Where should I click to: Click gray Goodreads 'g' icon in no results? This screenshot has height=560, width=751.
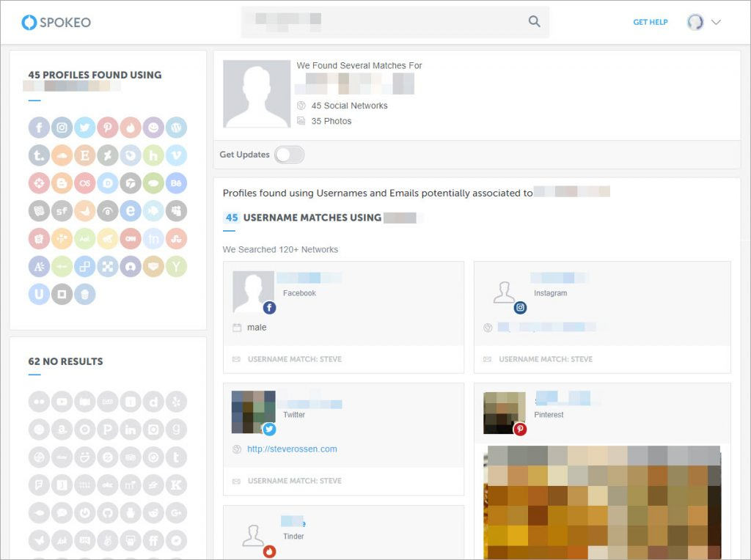point(176,430)
